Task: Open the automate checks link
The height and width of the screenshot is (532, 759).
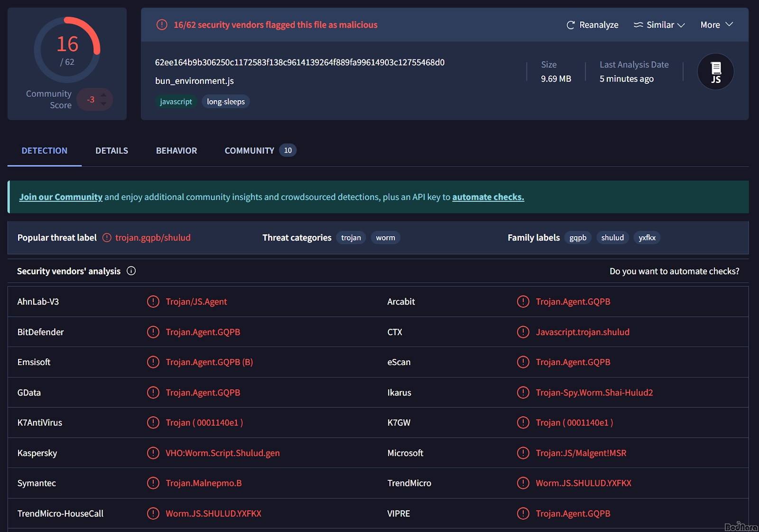Action: click(x=488, y=197)
